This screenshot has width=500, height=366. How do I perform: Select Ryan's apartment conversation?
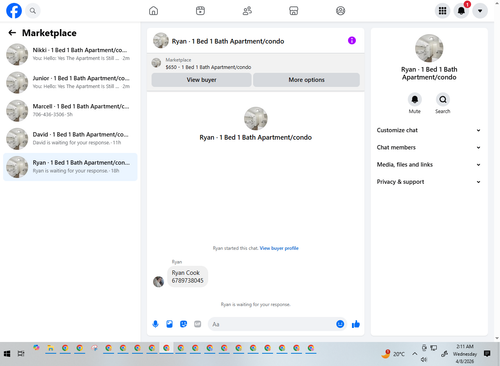(70, 167)
